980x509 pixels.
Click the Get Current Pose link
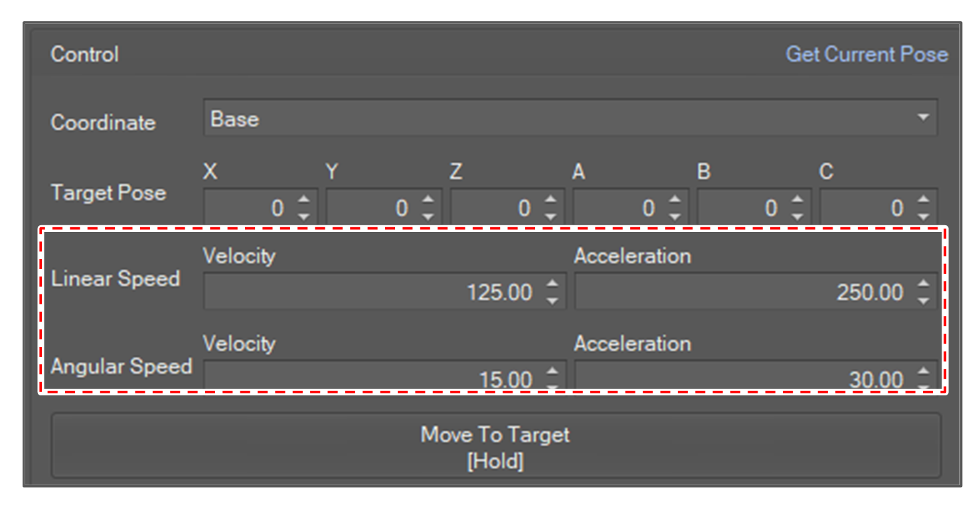[x=866, y=54]
